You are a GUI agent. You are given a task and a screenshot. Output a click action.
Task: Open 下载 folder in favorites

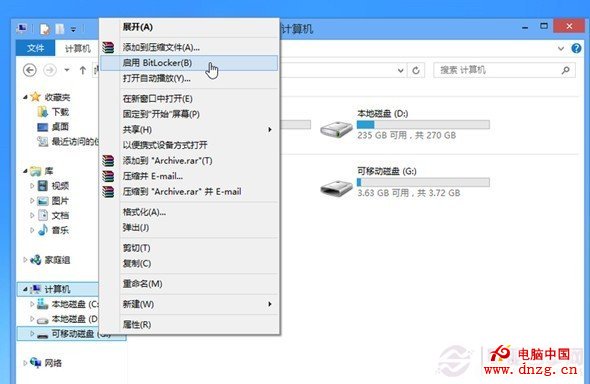60,112
